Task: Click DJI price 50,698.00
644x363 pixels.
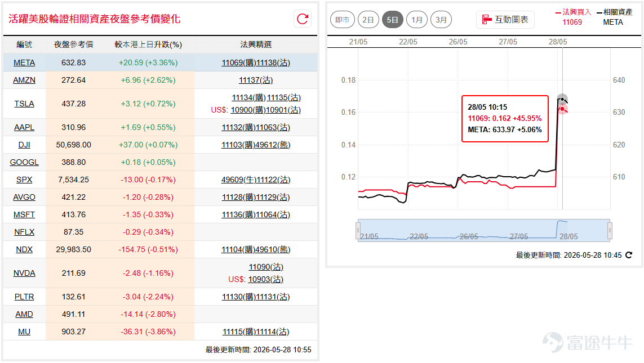Action: tap(73, 145)
